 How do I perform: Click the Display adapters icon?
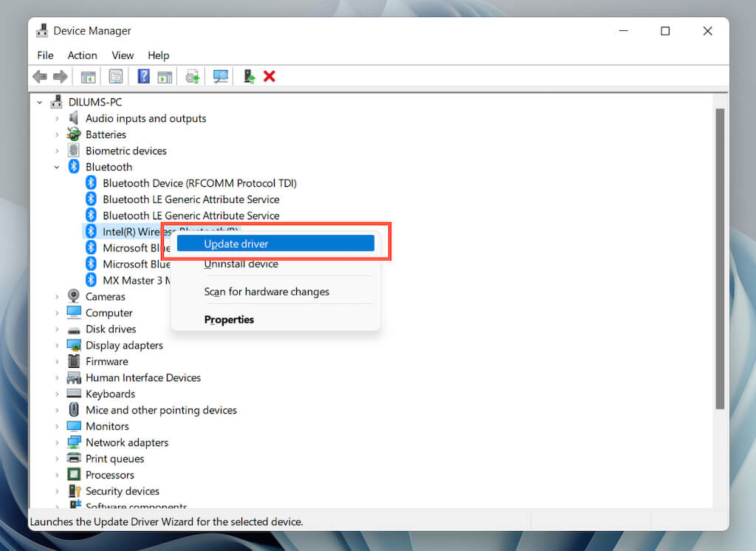pos(74,345)
